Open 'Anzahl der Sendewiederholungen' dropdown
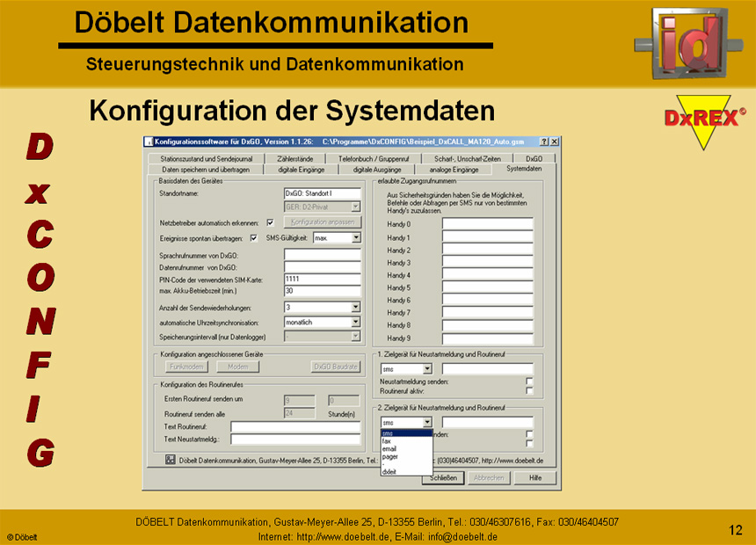The height and width of the screenshot is (545, 756). [356, 308]
